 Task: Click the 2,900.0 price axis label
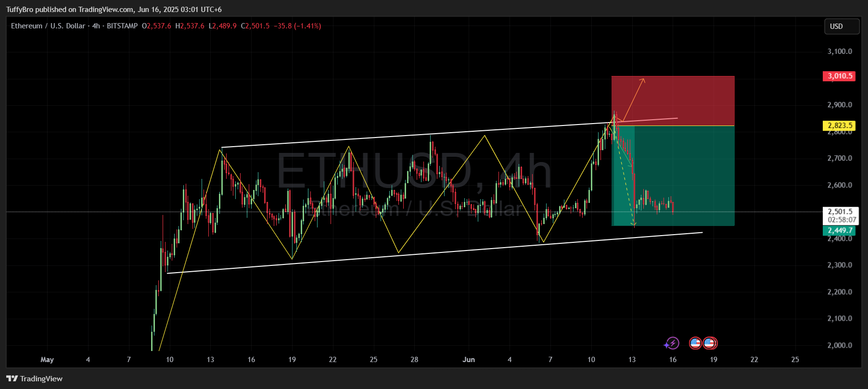tap(840, 105)
